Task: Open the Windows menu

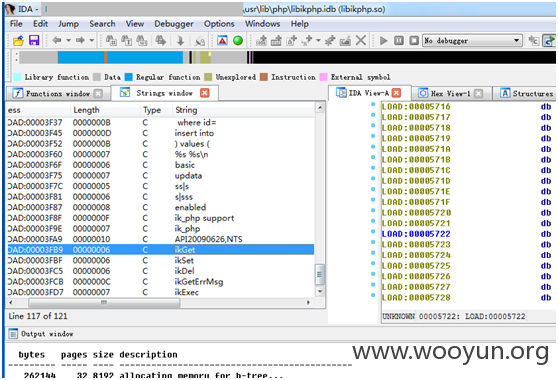Action: click(262, 24)
